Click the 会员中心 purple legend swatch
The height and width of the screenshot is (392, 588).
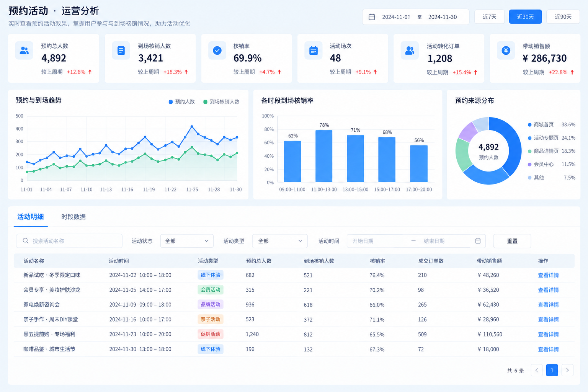pos(529,164)
